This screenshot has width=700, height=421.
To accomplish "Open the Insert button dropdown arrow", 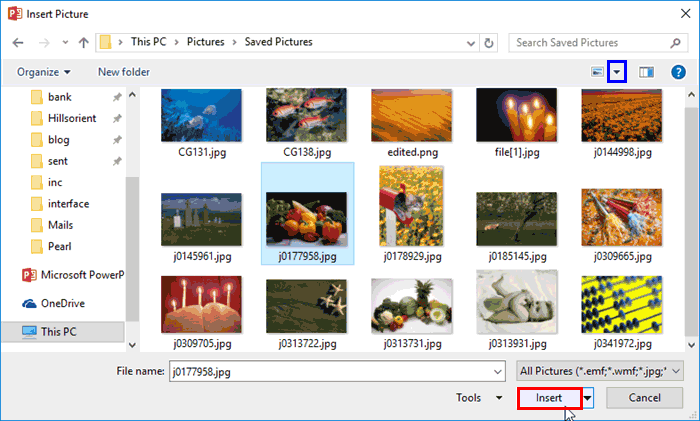I will click(588, 398).
